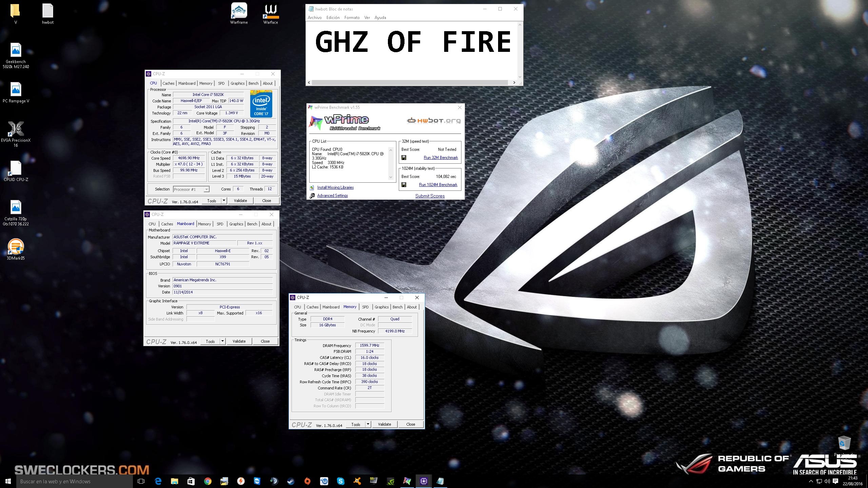
Task: Open the folder named V on desktop
Action: (x=16, y=14)
